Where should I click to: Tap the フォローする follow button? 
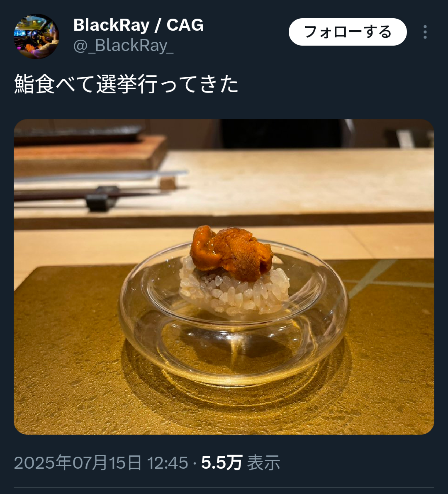(x=348, y=32)
